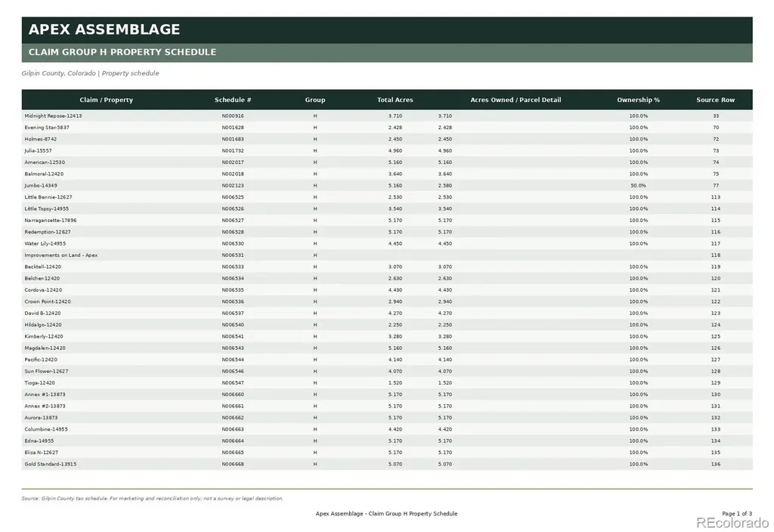Viewport: 774px width, 532px height.
Task: Select the Narragansette-17896 entry
Action: [x=51, y=220]
